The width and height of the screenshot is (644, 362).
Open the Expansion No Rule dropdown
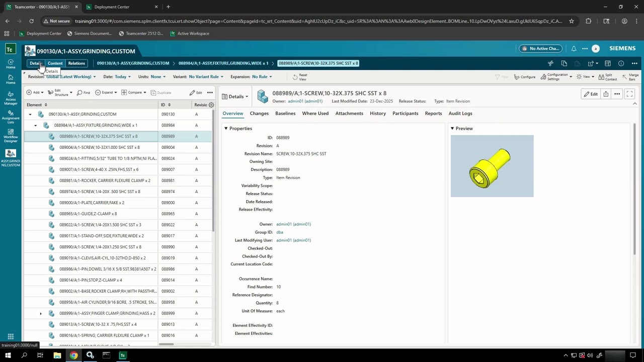pos(262,77)
